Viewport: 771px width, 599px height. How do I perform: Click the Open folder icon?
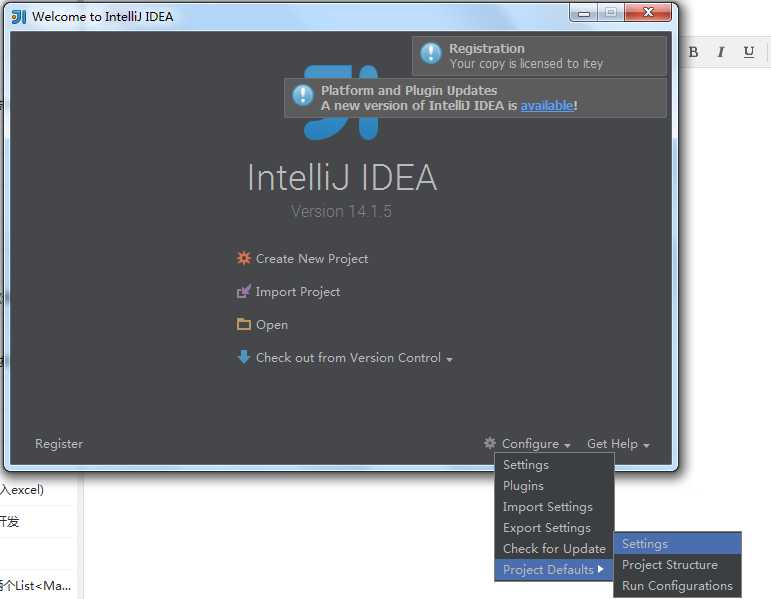(x=243, y=325)
